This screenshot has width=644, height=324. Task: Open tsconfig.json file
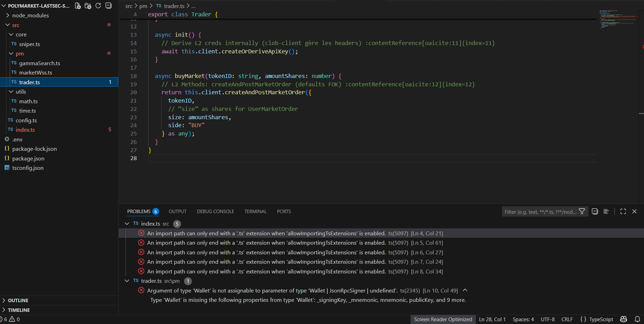[28, 168]
